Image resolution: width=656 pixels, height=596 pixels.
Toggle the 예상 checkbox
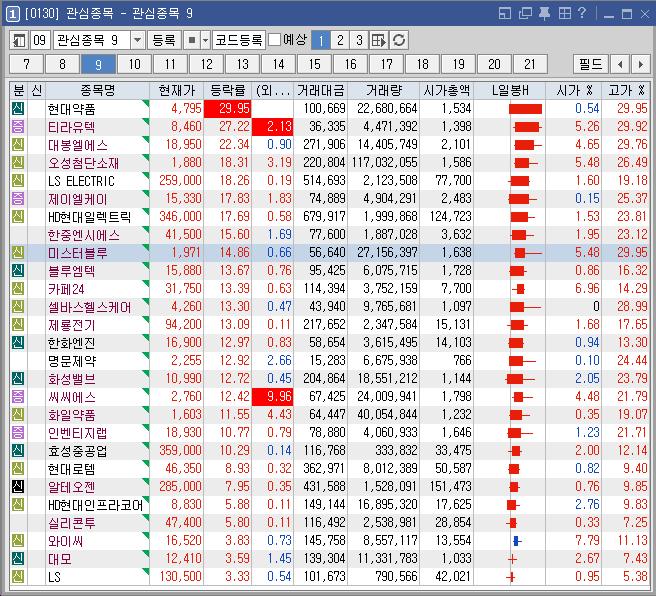pyautogui.click(x=274, y=40)
